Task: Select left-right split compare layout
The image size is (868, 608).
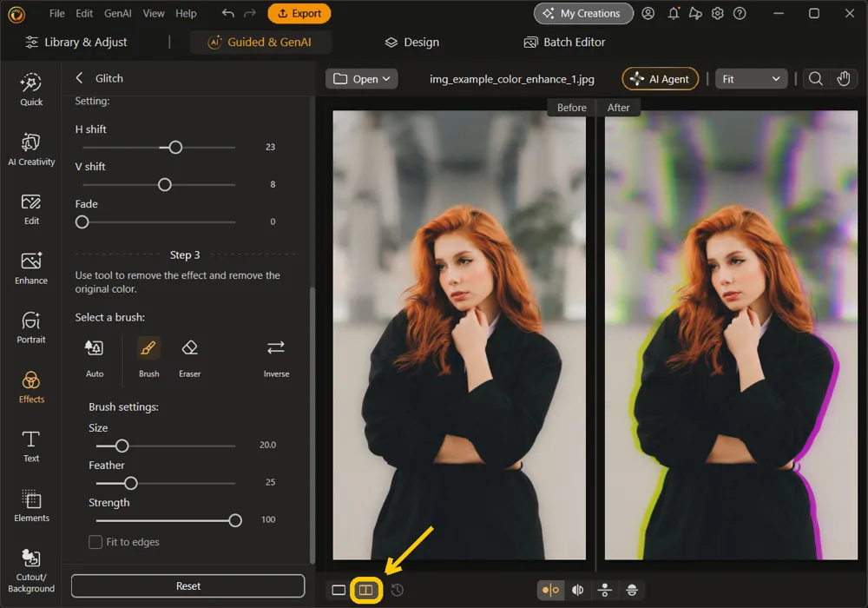Action: [x=550, y=591]
